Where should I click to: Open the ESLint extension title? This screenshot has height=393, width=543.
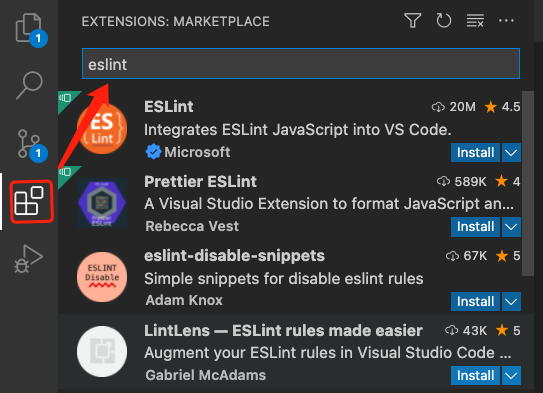coord(169,107)
